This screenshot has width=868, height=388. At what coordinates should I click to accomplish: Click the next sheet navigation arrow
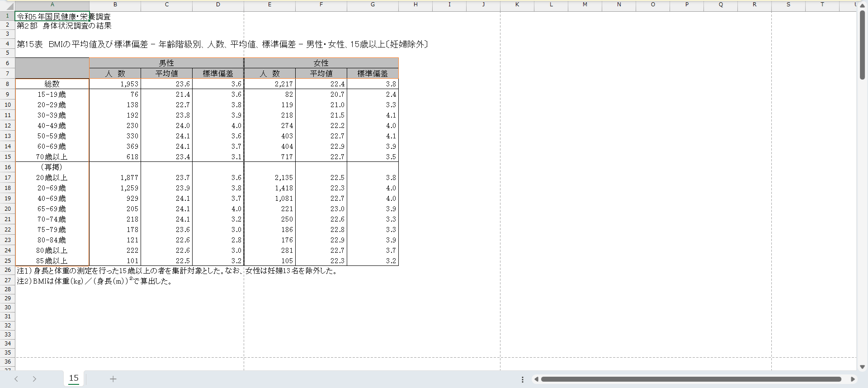[x=34, y=379]
